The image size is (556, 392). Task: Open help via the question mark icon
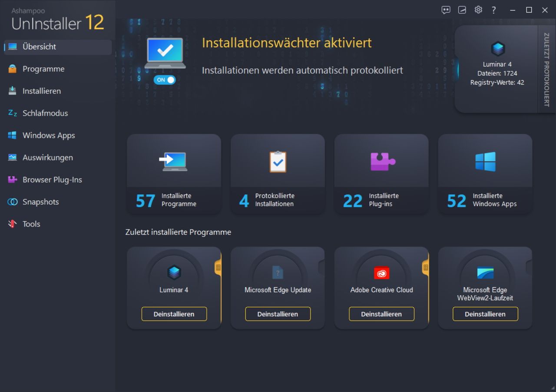pyautogui.click(x=494, y=10)
